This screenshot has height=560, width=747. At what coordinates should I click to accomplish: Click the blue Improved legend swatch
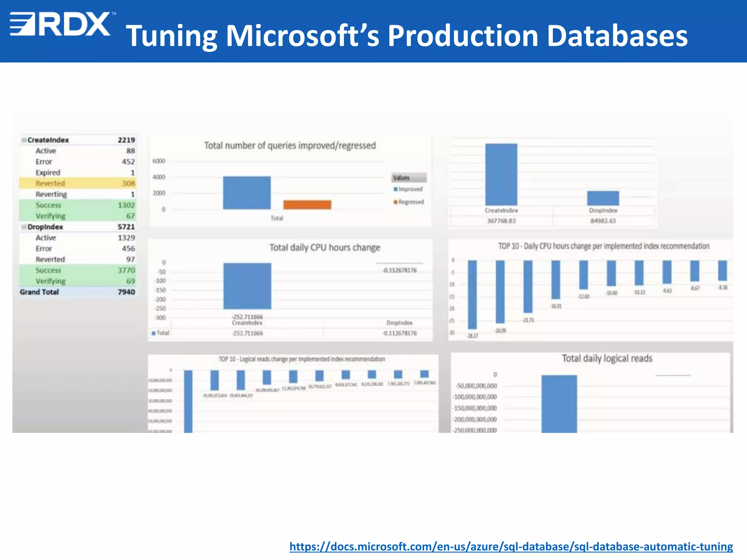(395, 189)
